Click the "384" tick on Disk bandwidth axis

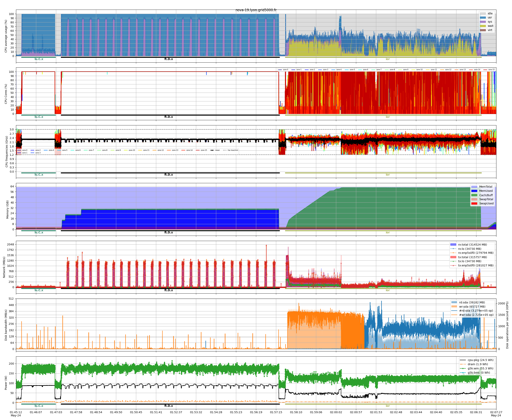(11, 311)
